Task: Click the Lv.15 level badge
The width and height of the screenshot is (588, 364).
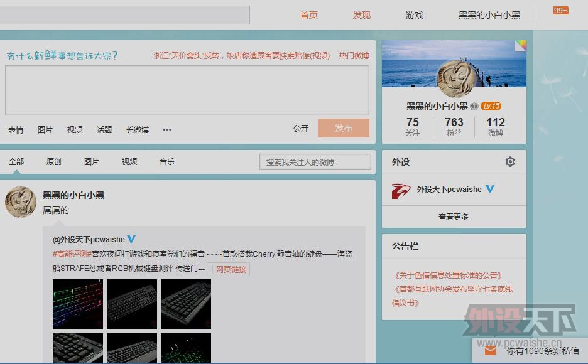Action: pyautogui.click(x=491, y=106)
